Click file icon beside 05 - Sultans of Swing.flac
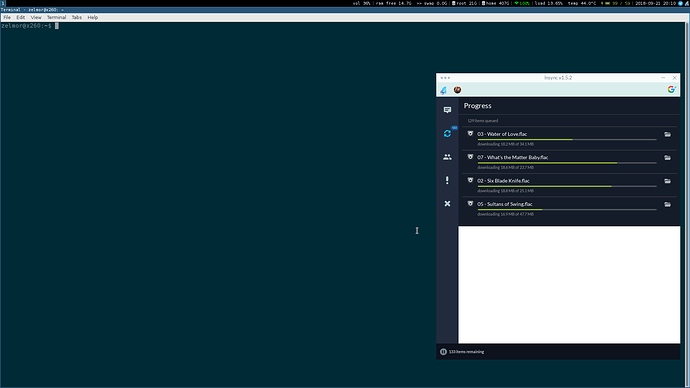This screenshot has width=690, height=388. click(x=470, y=204)
